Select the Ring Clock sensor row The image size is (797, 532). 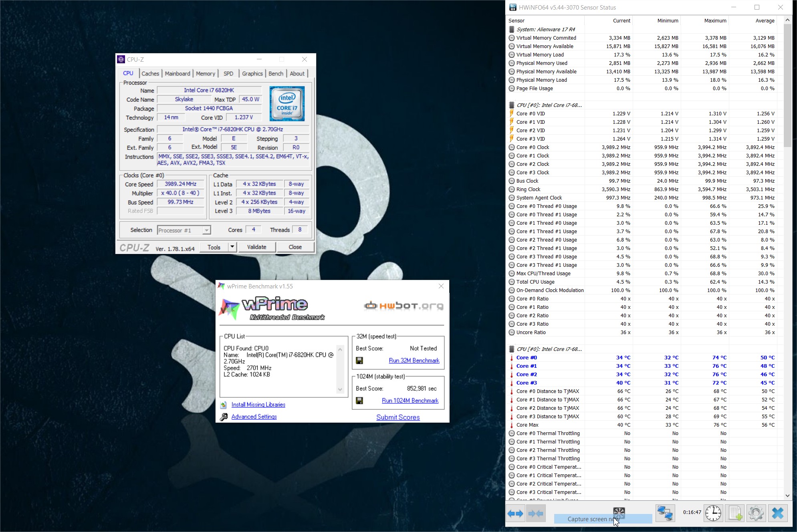point(642,189)
